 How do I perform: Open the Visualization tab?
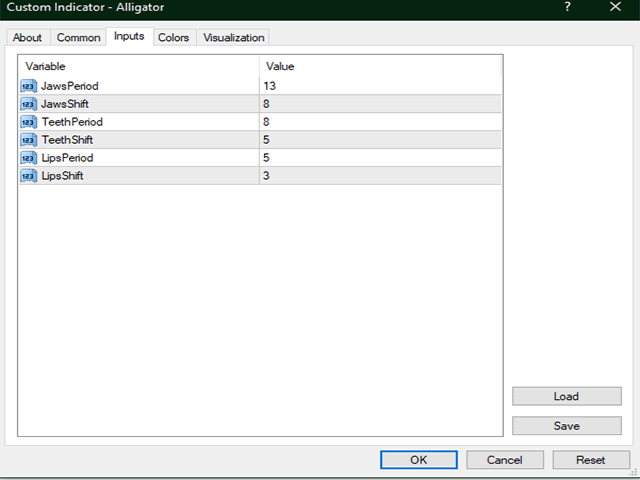[233, 38]
